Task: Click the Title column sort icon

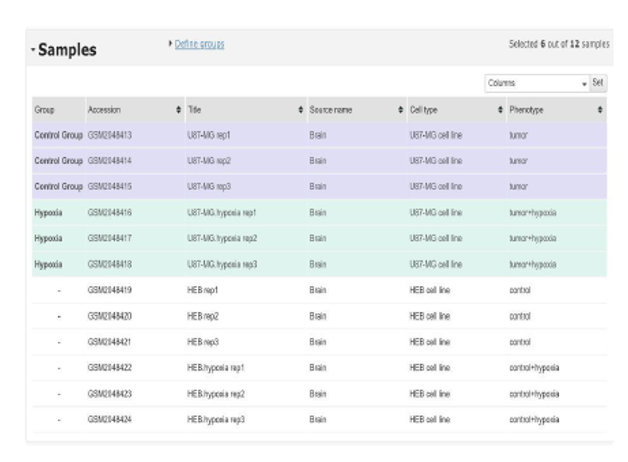Action: (300, 108)
